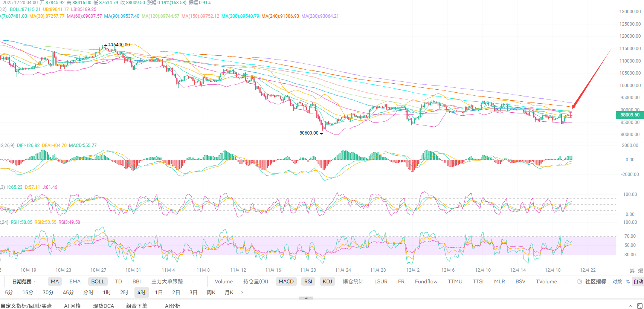644x309 pixels.
Task: Disable the MACD sub-indicator
Action: (286, 281)
